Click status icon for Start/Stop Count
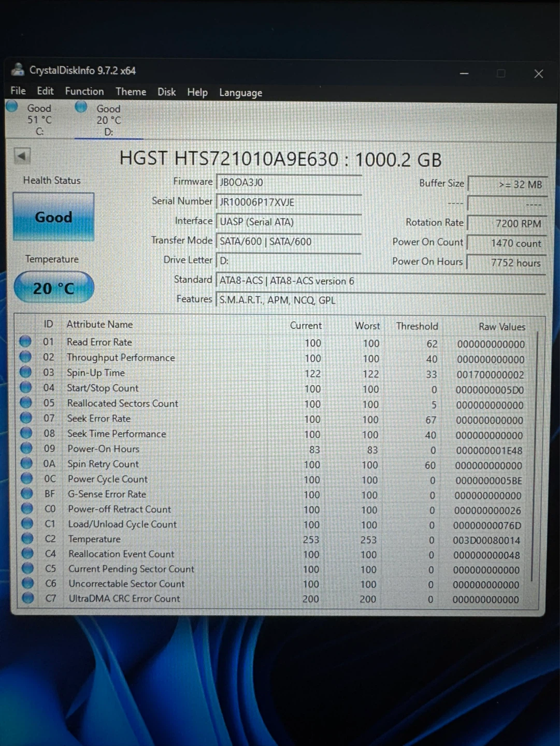This screenshot has height=746, width=560. coord(26,387)
